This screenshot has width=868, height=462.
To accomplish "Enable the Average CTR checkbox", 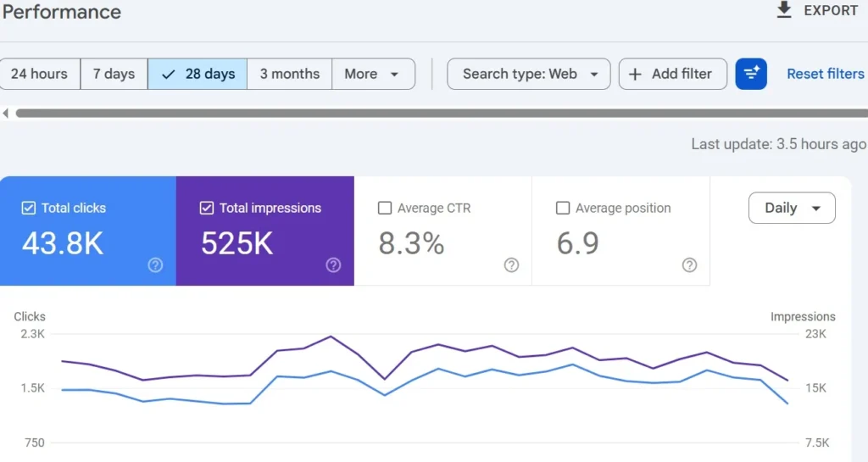I will click(385, 208).
